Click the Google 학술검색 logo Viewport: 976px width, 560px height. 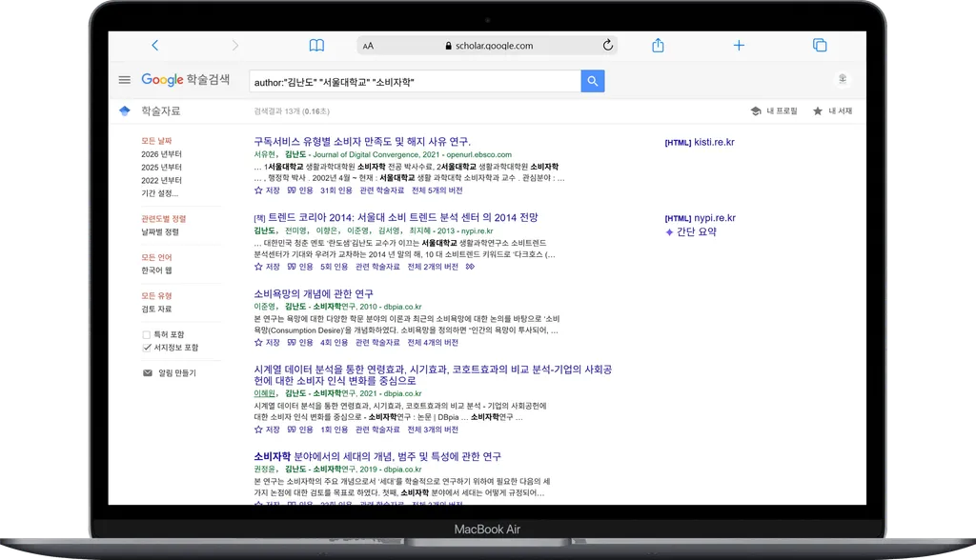(186, 80)
